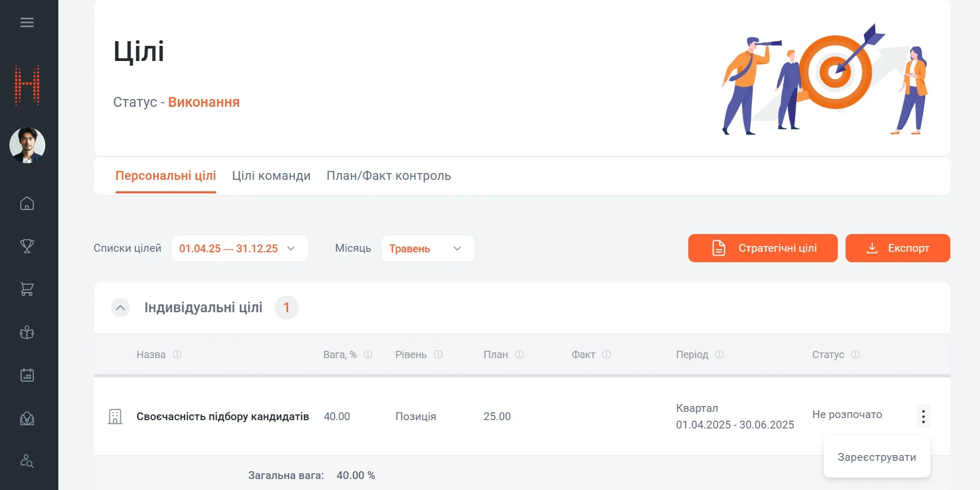This screenshot has width=980, height=490.
Task: Click the people search icon in sidebar
Action: tap(27, 461)
